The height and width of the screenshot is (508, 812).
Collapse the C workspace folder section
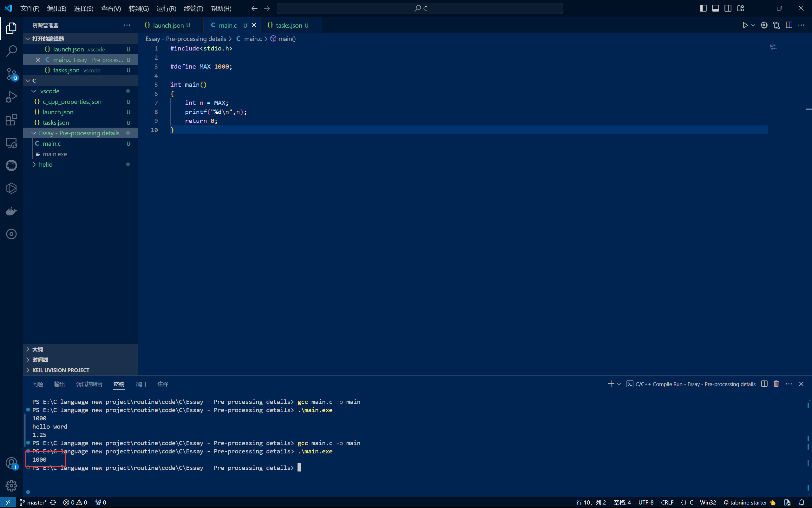[81, 81]
